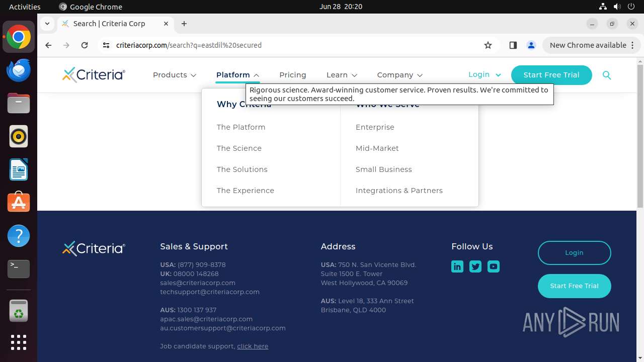Open the tab search dropdown arrow
The image size is (644, 362).
(x=47, y=24)
